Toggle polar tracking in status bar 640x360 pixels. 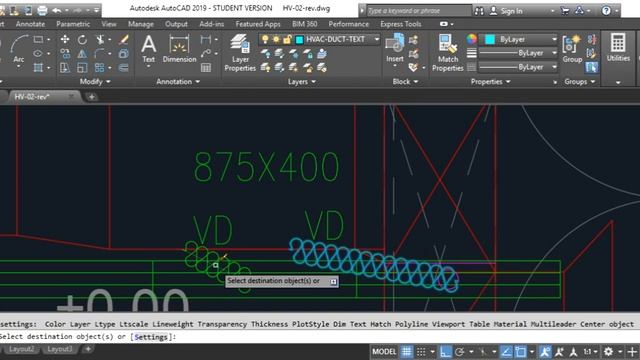460,351
